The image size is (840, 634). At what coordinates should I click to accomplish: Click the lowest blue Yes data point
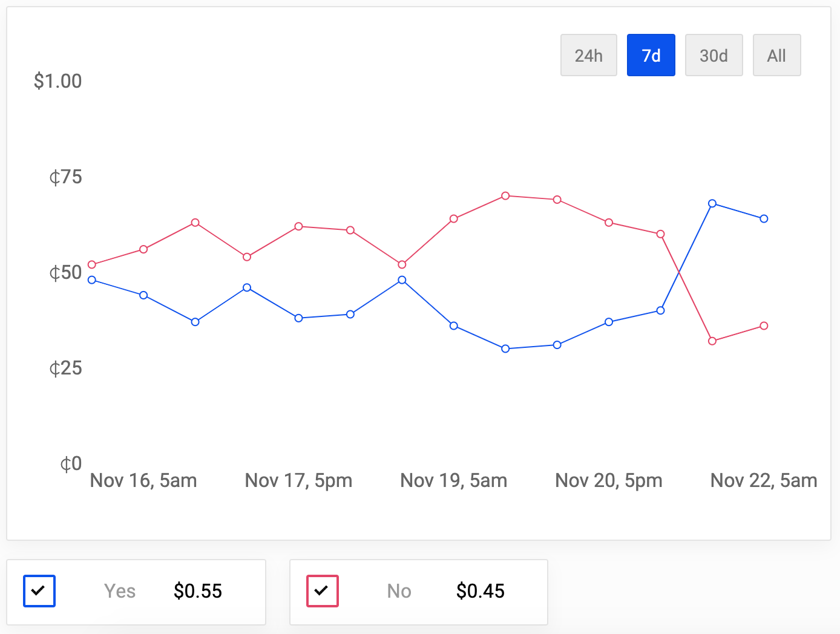[505, 348]
